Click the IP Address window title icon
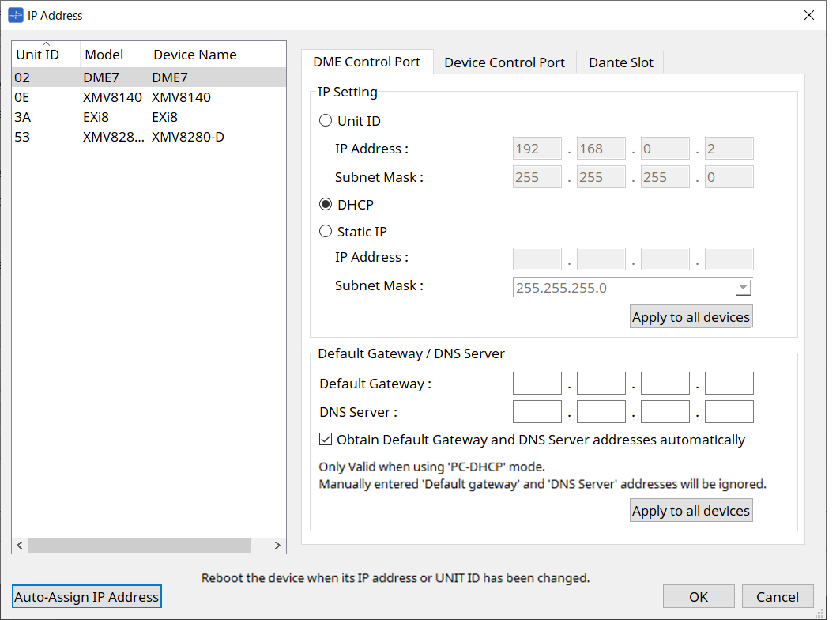Screen dimensions: 840x620 point(16,15)
